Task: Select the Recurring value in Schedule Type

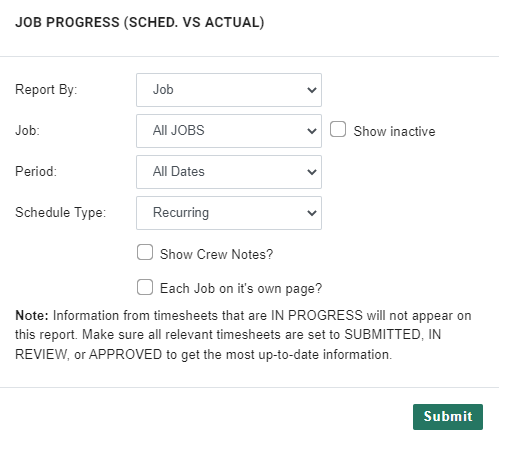Action: click(x=181, y=213)
